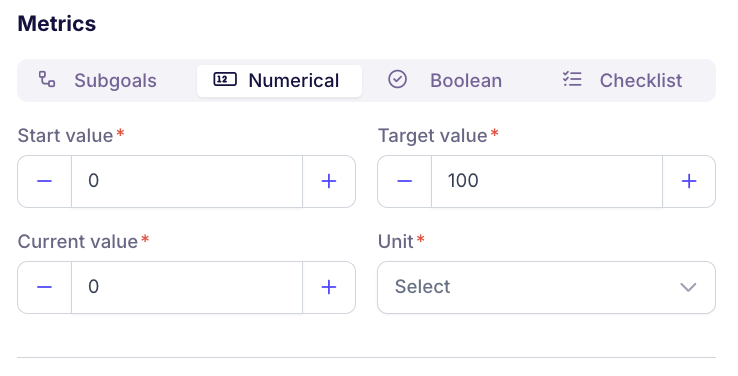Image resolution: width=738 pixels, height=376 pixels.
Task: Switch to the Boolean tab
Action: 445,80
